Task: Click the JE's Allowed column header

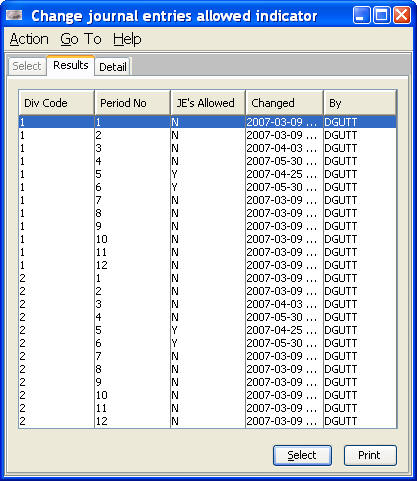Action: [x=208, y=103]
